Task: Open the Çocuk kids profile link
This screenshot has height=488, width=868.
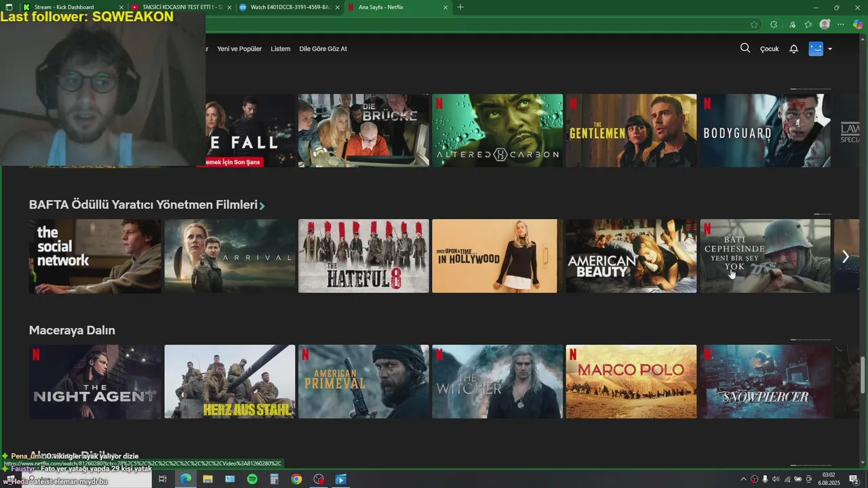Action: 769,49
